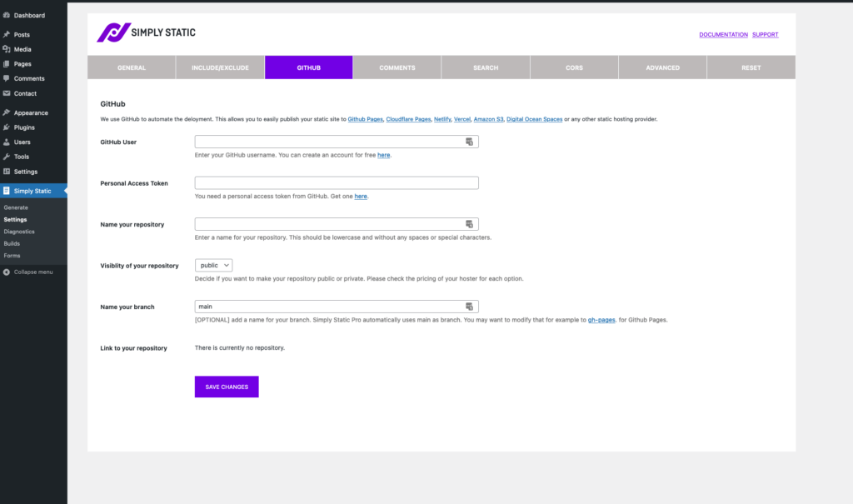Click the Tools icon in the sidebar
853x504 pixels.
tap(8, 157)
